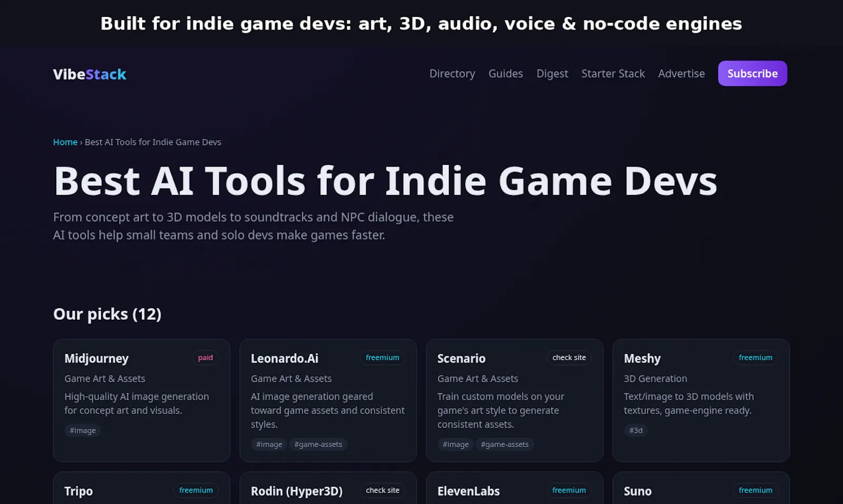Click the check site badge on Rodin
The width and height of the screenshot is (843, 504).
tap(383, 490)
